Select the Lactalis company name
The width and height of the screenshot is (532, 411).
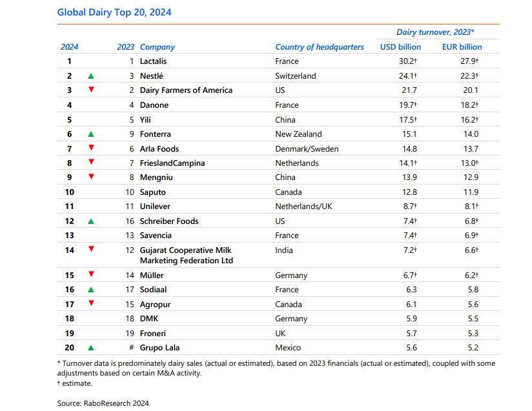153,61
